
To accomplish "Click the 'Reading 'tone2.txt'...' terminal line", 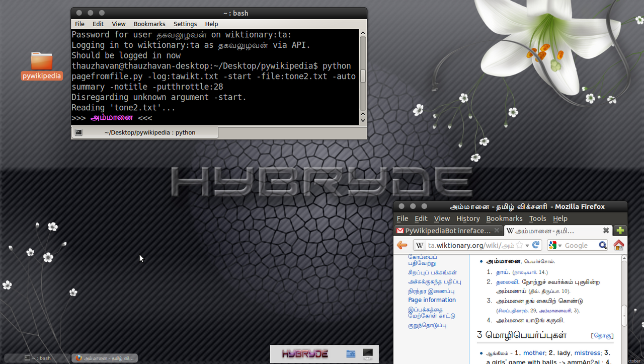I will click(123, 108).
